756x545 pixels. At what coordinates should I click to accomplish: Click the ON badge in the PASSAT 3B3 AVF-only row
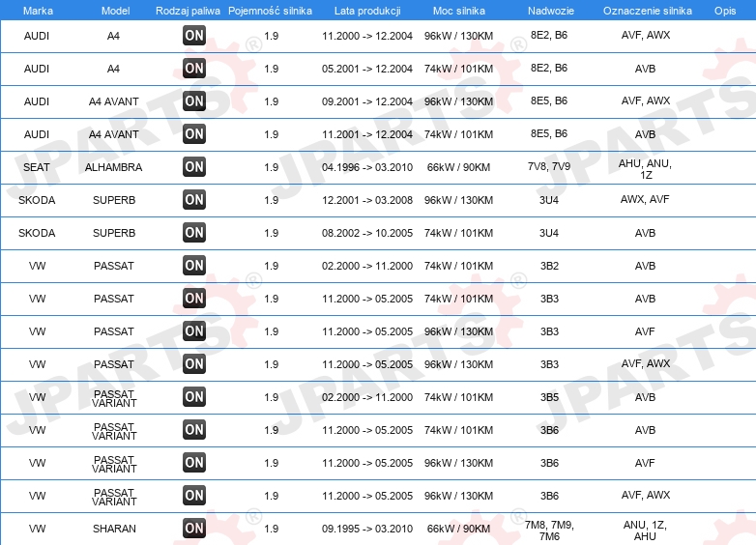[x=194, y=330]
